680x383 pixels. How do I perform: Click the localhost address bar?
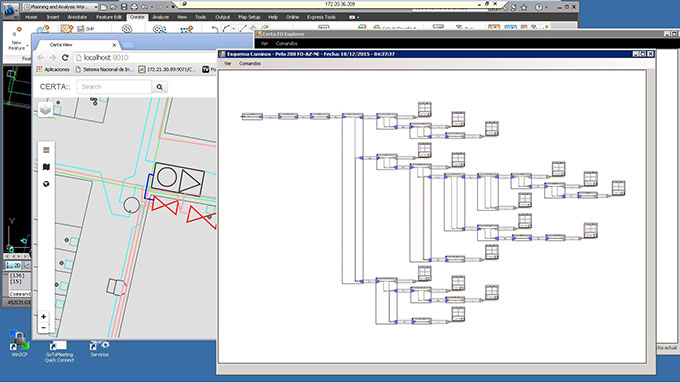coord(145,58)
